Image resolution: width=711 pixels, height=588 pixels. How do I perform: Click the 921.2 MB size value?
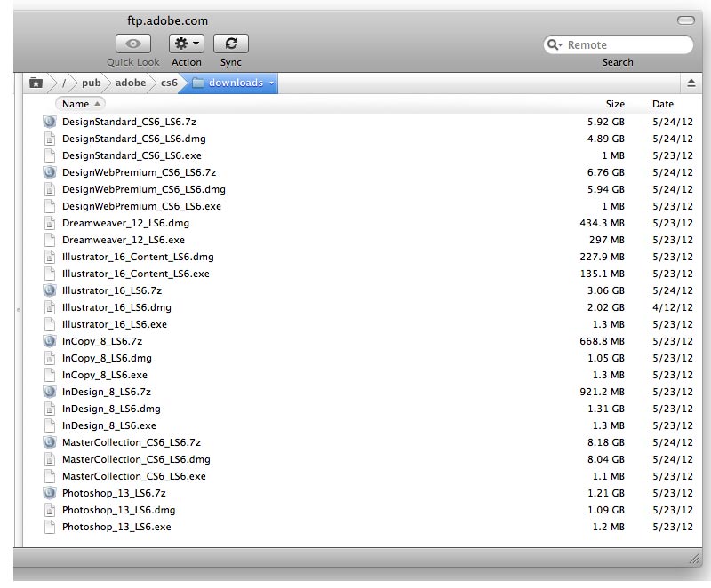pos(602,392)
